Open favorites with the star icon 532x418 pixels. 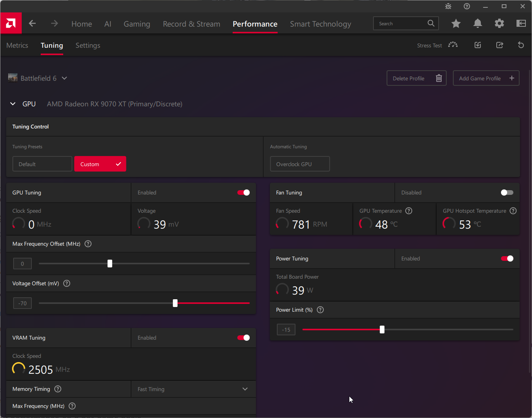pyautogui.click(x=456, y=24)
